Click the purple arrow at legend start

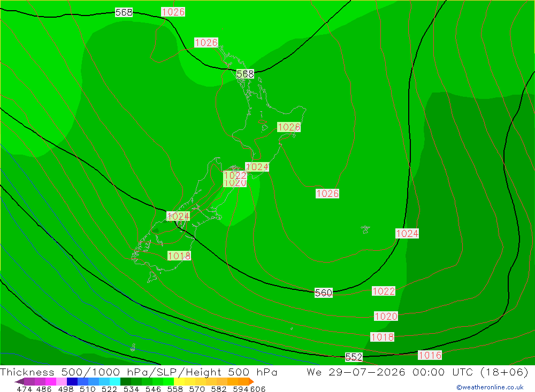coord(19,381)
